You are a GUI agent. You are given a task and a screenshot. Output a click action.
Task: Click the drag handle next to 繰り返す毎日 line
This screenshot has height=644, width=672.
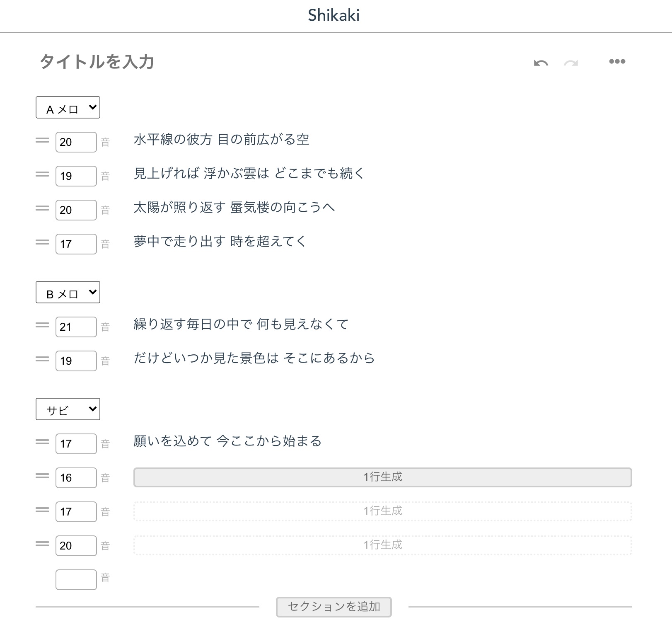pyautogui.click(x=42, y=326)
